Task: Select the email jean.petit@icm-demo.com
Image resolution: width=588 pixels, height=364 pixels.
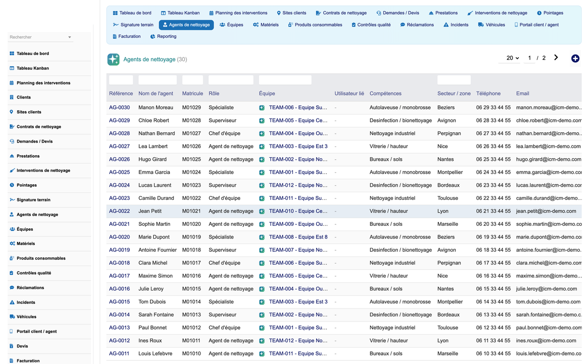Action: tap(546, 211)
